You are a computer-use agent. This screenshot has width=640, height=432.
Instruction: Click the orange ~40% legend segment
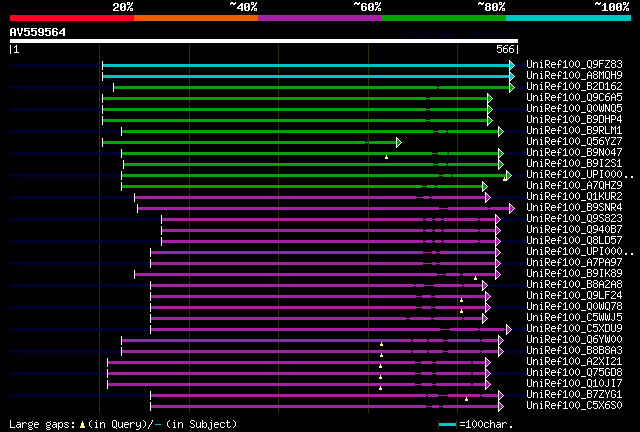tap(196, 18)
